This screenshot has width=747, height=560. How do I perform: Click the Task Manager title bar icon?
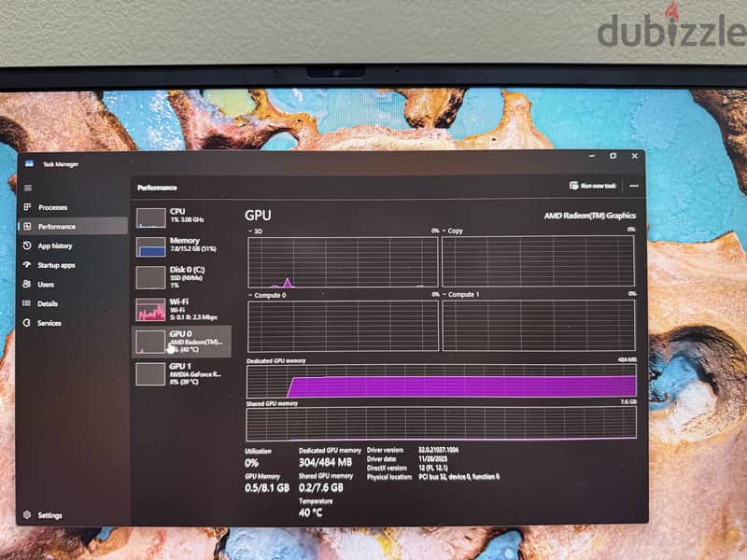29,164
